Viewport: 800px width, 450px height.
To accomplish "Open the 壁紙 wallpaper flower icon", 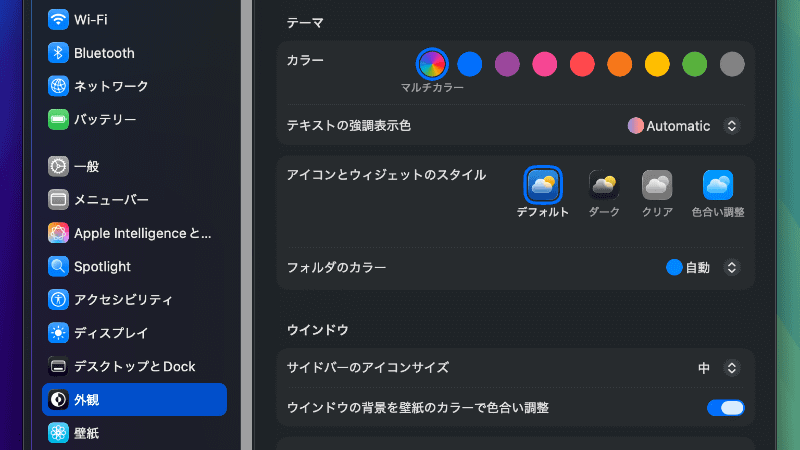I will tap(58, 433).
